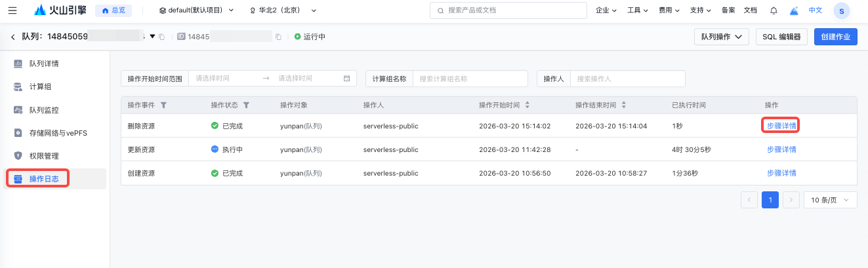
Task: Change the 10 条/页 page size
Action: pyautogui.click(x=830, y=200)
